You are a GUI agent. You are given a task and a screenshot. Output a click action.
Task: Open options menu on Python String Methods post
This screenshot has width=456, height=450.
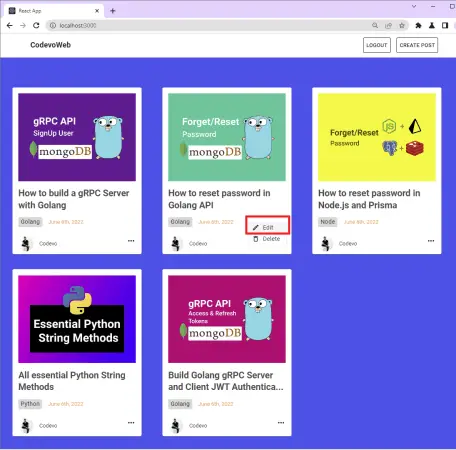pos(131,423)
